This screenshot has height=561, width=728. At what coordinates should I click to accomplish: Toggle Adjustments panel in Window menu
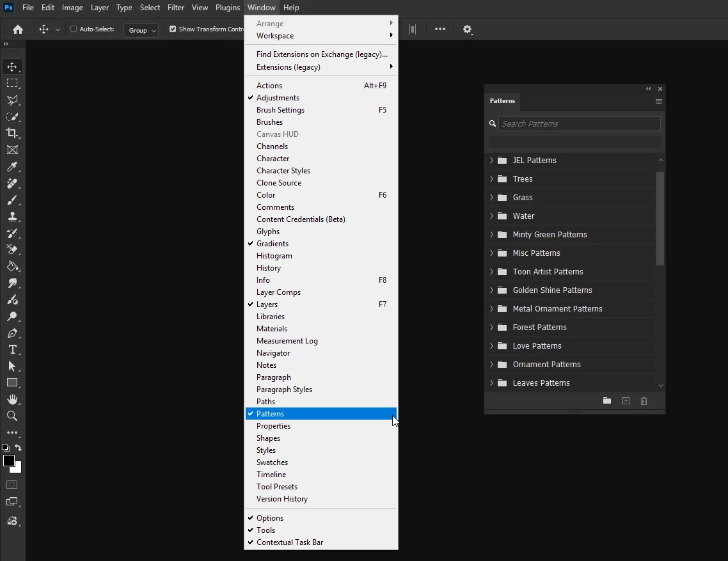tap(321, 97)
